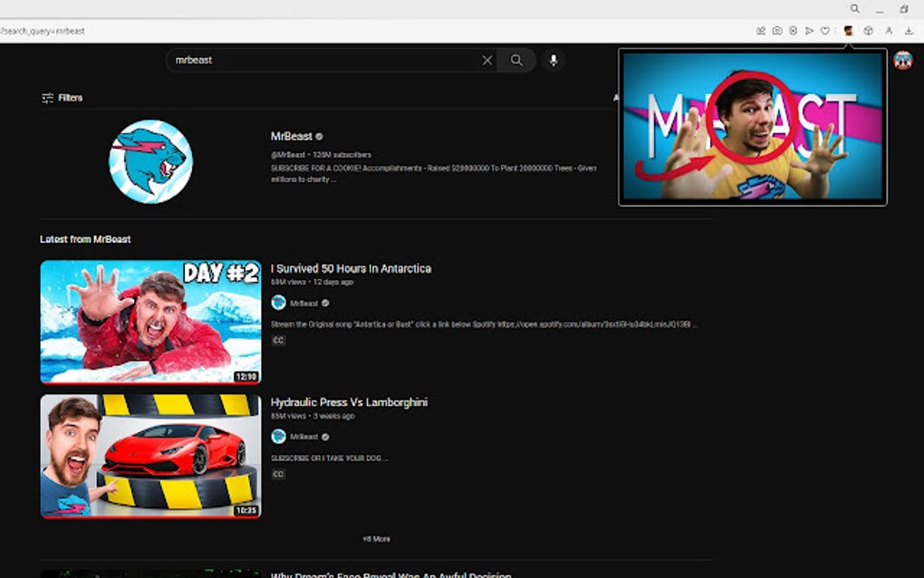Click the picture-in-picture video overlay
924x578 pixels.
coord(752,125)
